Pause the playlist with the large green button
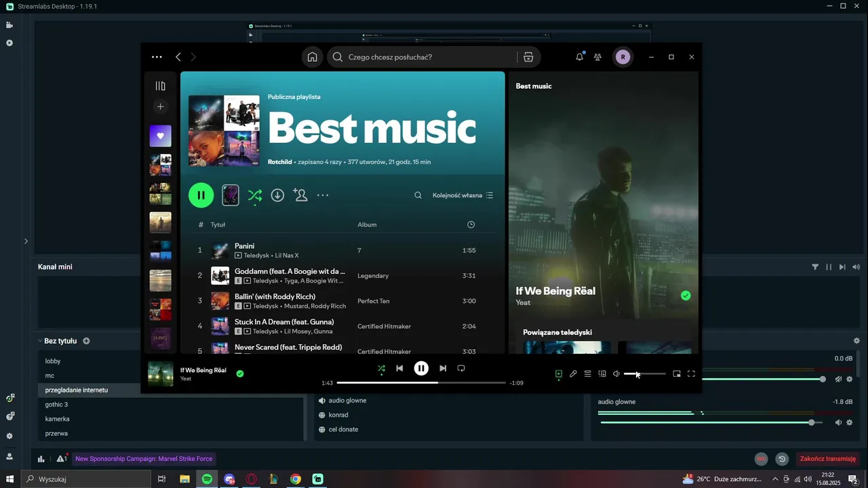This screenshot has height=488, width=868. click(201, 195)
